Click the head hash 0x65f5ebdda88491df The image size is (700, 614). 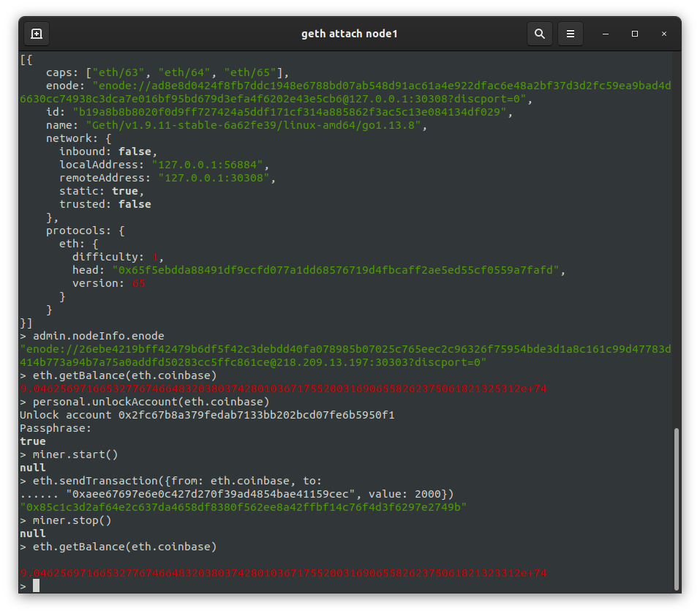tap(336, 270)
